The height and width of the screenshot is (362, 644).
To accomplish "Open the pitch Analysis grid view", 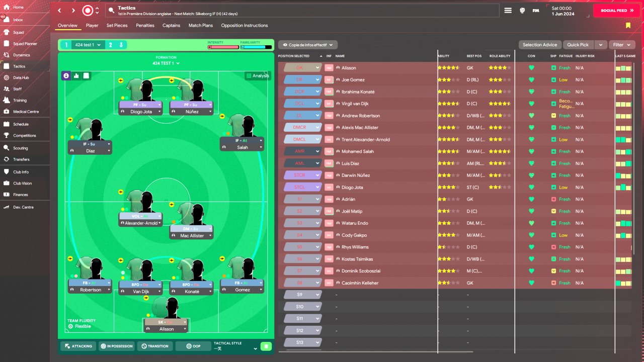I will point(258,76).
